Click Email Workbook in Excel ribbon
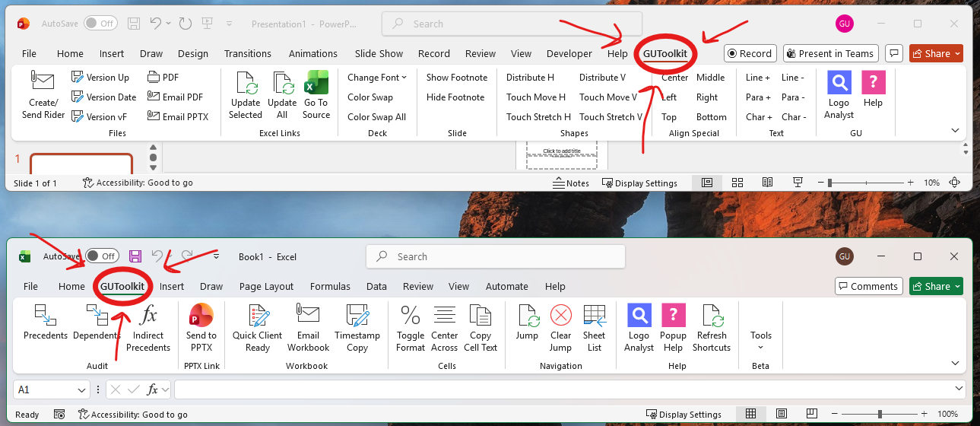 (308, 328)
